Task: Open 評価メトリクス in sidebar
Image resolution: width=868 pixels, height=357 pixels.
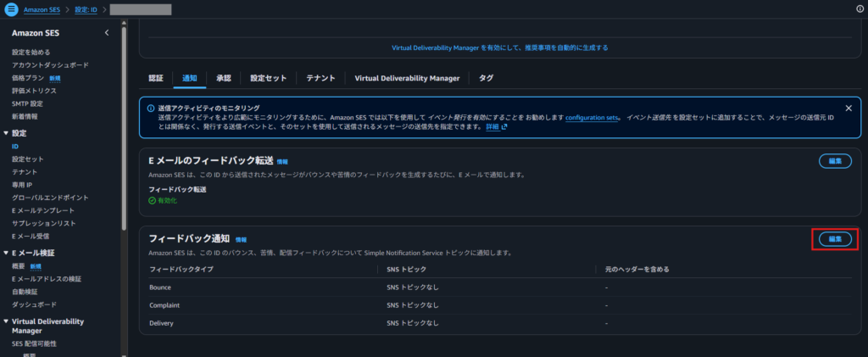Action: point(34,91)
